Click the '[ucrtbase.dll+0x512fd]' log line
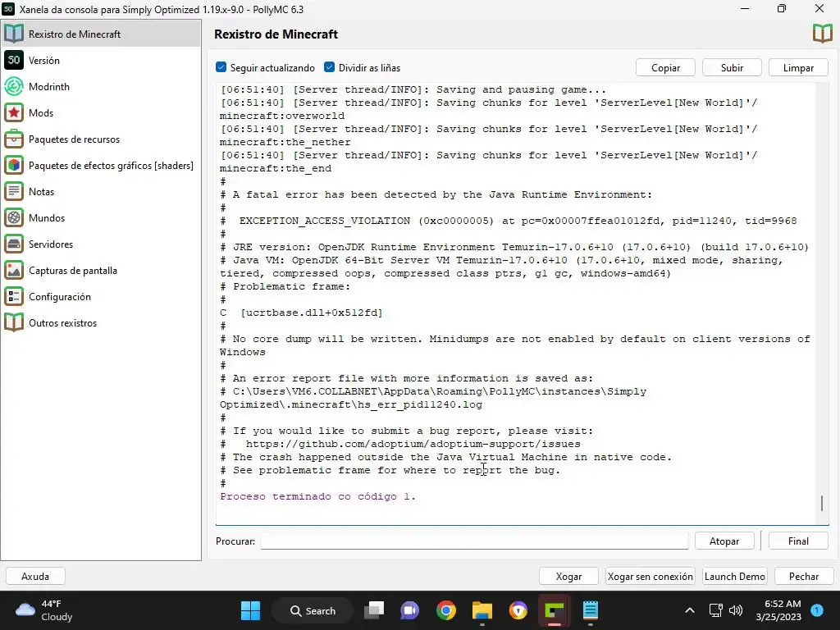The width and height of the screenshot is (840, 630). point(311,313)
